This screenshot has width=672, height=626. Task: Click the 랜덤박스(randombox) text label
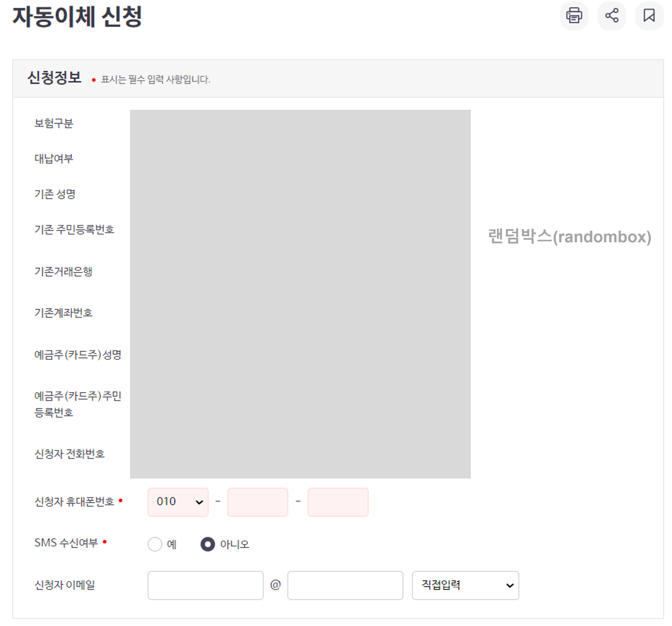click(x=569, y=236)
